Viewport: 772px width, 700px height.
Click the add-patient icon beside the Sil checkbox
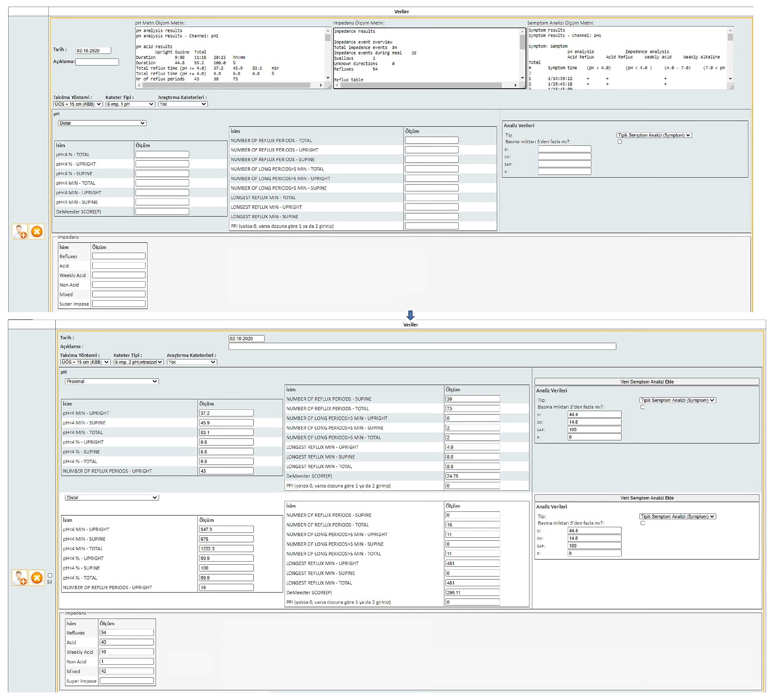click(20, 577)
